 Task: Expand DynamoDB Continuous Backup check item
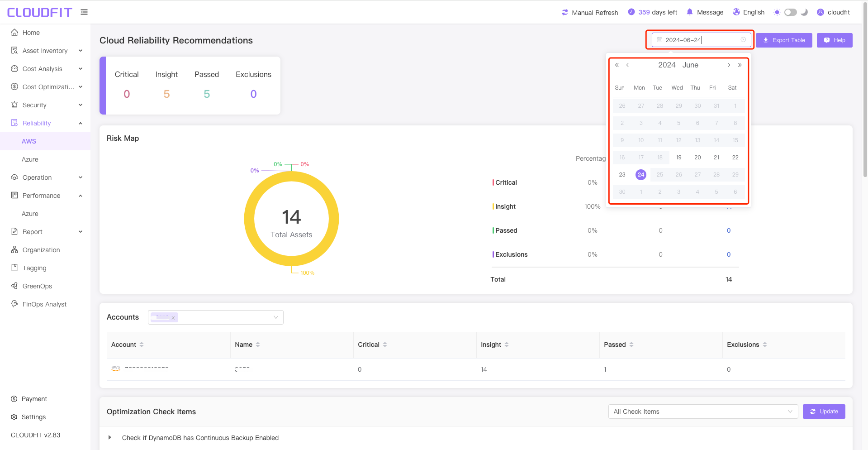[x=109, y=438]
